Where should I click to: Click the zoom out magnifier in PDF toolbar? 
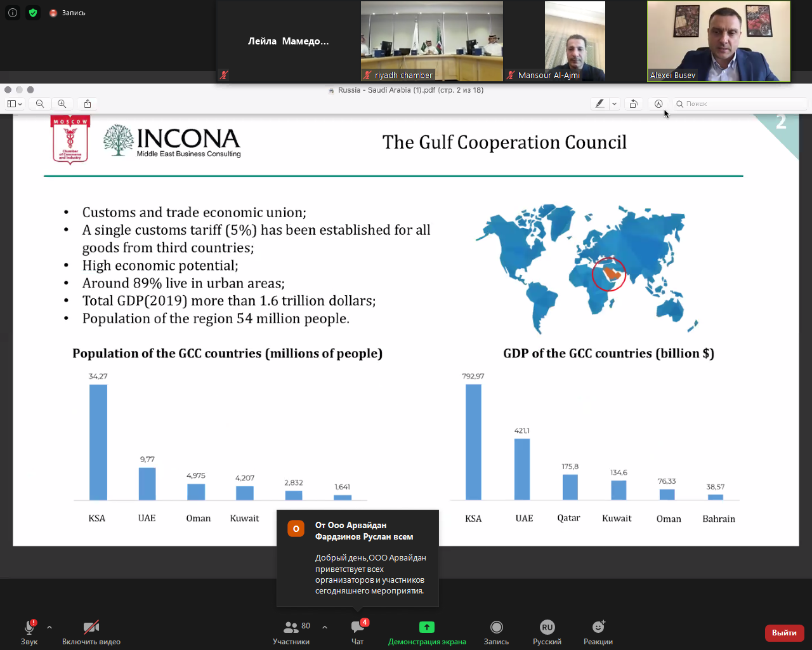(40, 103)
